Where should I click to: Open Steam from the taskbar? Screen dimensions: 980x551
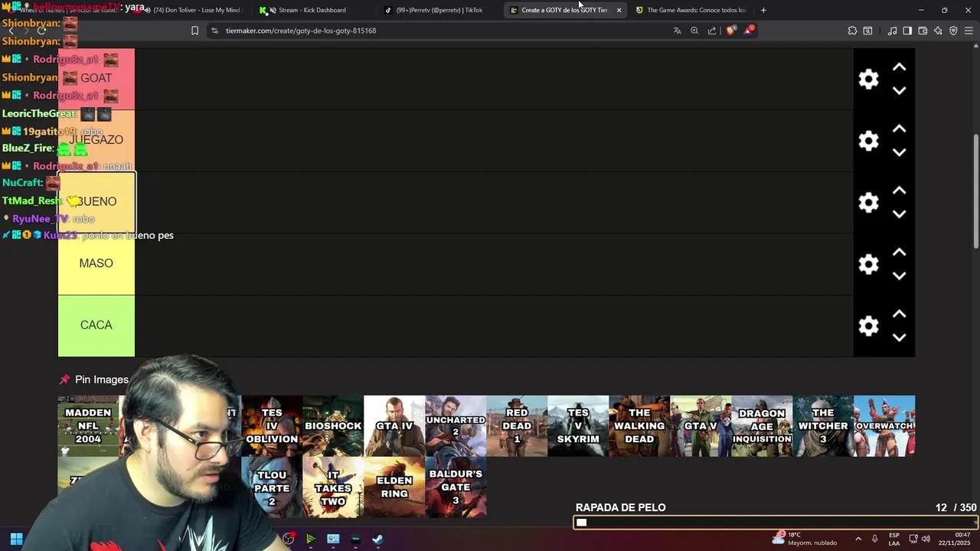coord(377,539)
